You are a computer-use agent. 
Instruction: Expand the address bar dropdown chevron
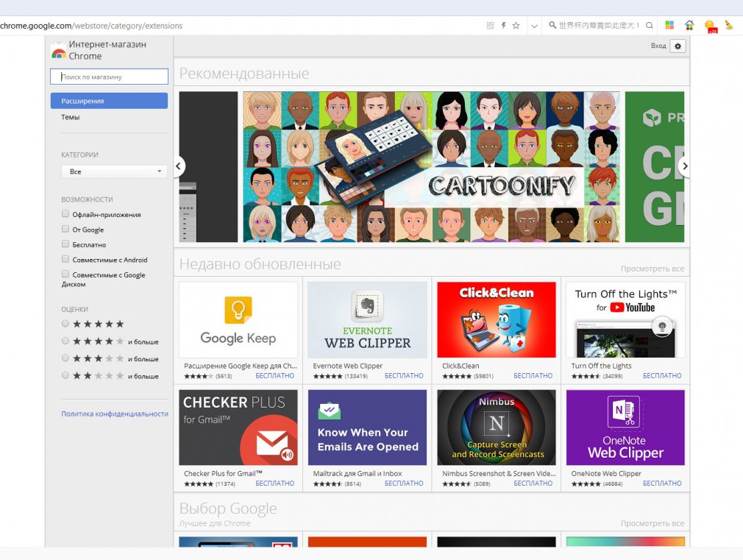click(534, 26)
